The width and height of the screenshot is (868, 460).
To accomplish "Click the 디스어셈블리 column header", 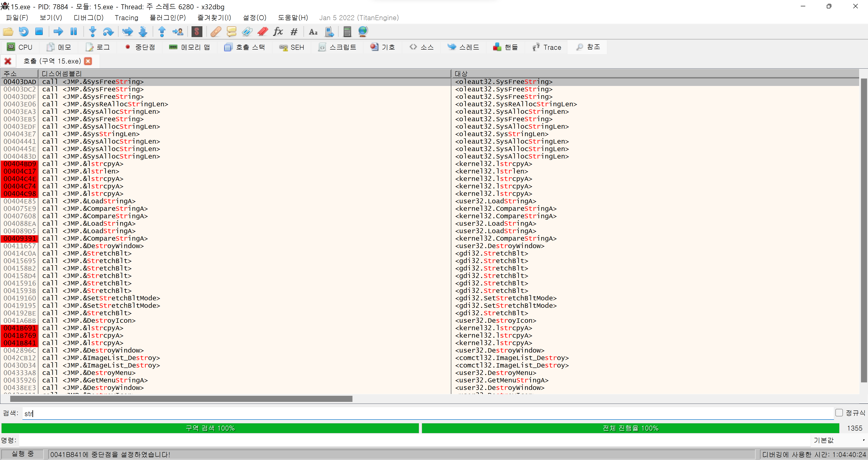I will (x=245, y=73).
